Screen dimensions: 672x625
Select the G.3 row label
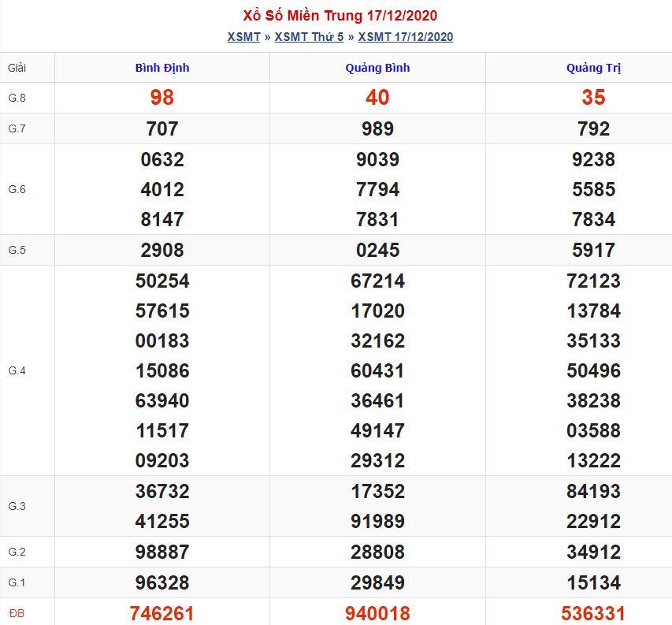17,506
